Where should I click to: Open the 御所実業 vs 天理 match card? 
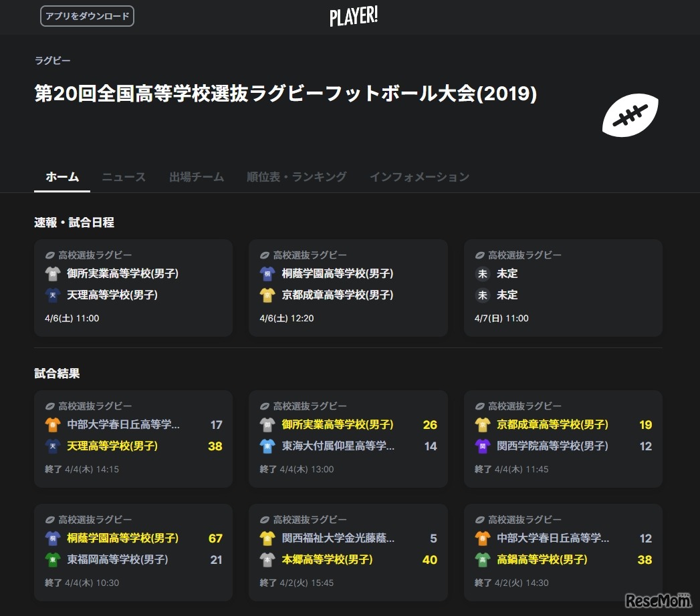coord(133,287)
